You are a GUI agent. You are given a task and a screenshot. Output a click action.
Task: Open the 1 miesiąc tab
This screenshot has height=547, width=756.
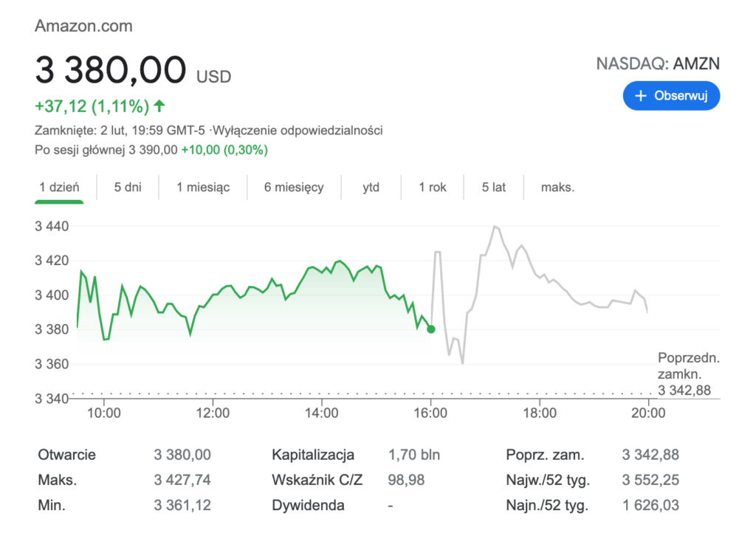pyautogui.click(x=203, y=187)
